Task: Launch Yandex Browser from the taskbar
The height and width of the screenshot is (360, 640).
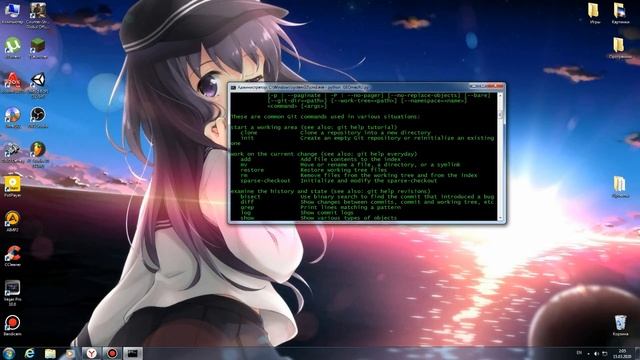Action: tap(91, 353)
